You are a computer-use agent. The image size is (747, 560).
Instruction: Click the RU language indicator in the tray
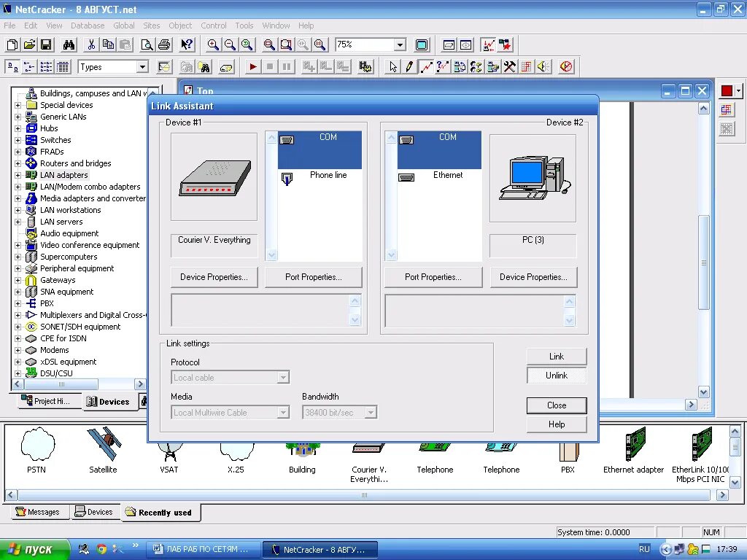click(x=644, y=549)
